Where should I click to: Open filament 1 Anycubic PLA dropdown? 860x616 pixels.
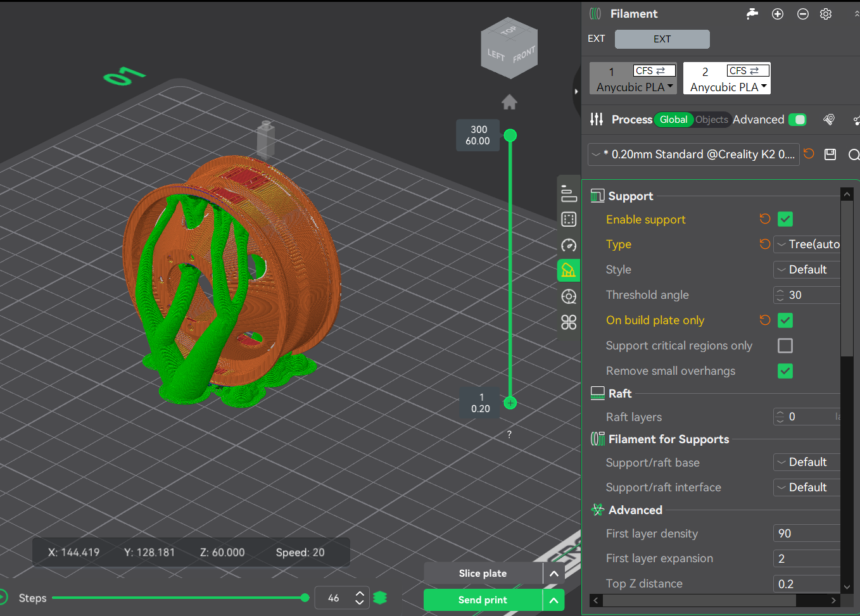pyautogui.click(x=633, y=79)
